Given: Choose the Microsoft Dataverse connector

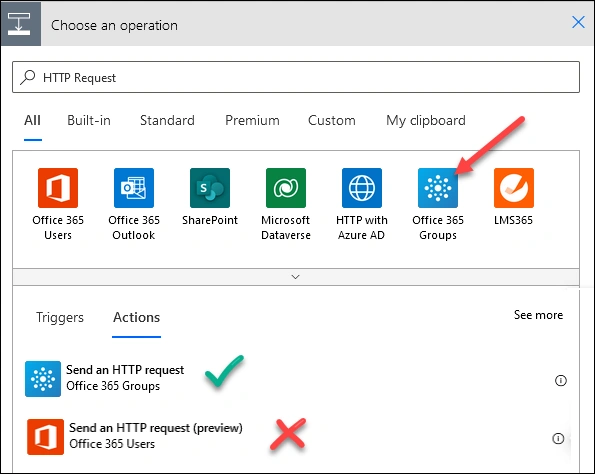Looking at the screenshot, I should tap(286, 188).
